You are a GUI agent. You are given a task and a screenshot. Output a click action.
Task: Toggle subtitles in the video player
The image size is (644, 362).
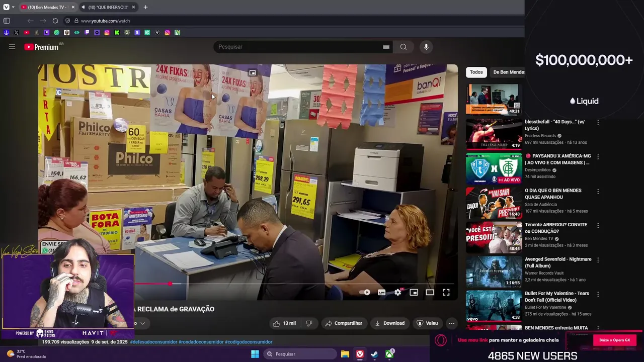382,293
